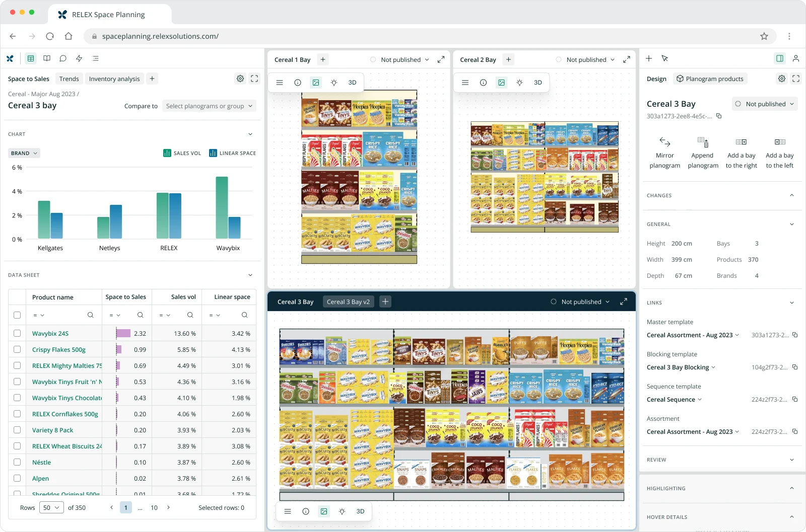Open the RELEX Cornflakes 500g product link
Screen dimensions: 806x532
coord(65,414)
